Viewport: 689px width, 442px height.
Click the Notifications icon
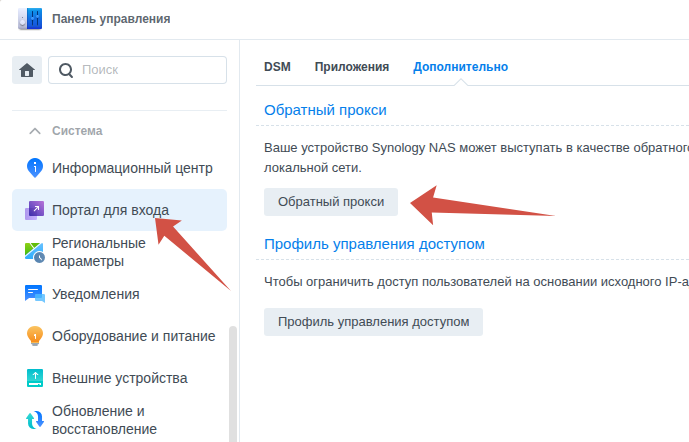pos(35,294)
